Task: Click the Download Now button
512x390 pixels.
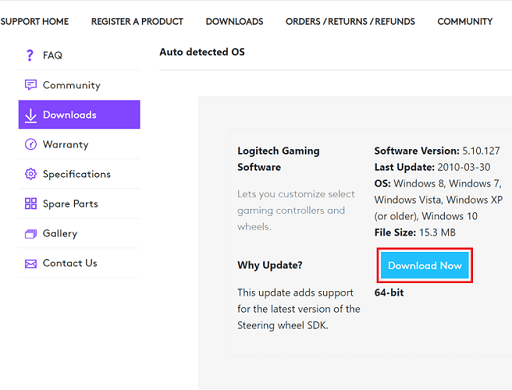Action: (425, 265)
